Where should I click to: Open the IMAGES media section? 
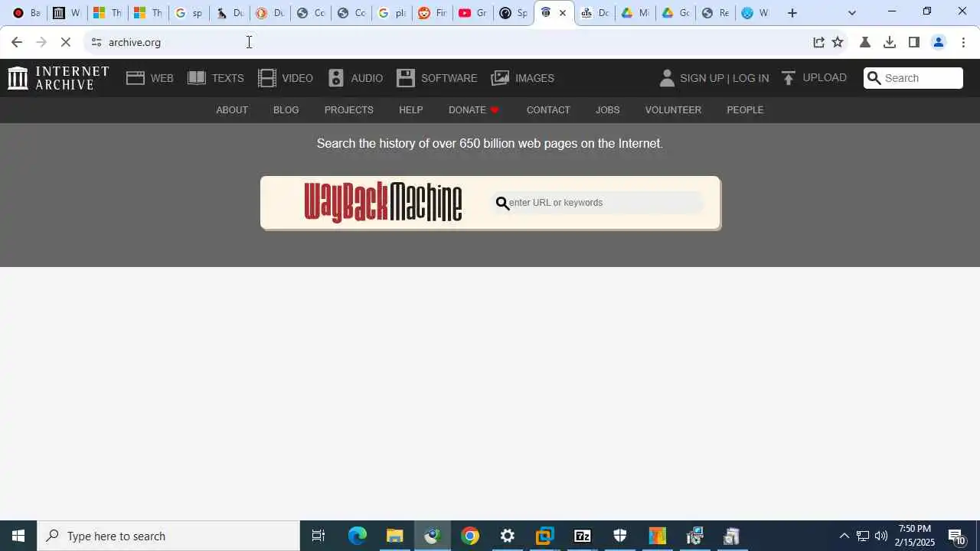coord(522,78)
